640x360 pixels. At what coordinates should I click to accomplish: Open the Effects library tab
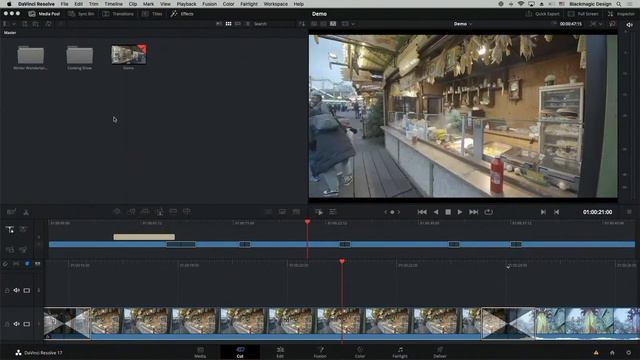[182, 14]
